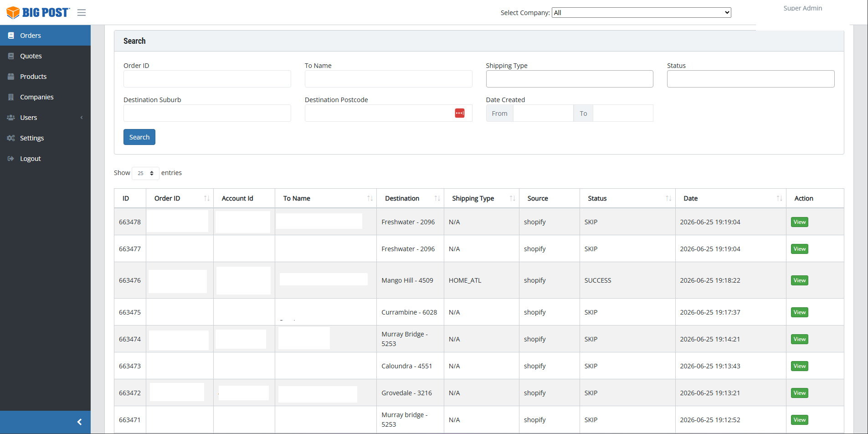868x434 pixels.
Task: Click the Products box icon
Action: coord(11,77)
